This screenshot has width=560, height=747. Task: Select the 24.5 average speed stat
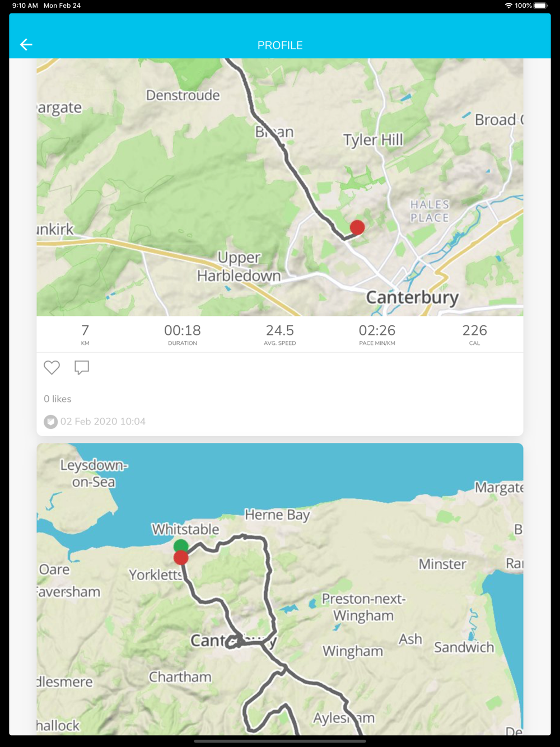pos(280,334)
